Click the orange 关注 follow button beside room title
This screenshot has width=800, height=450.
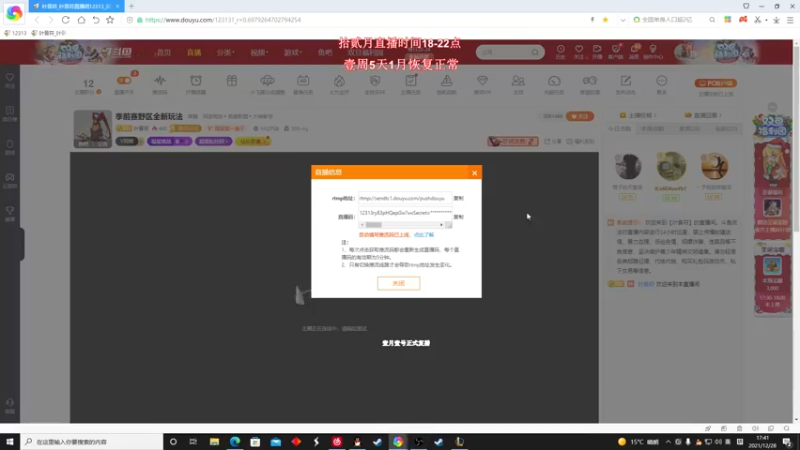click(580, 116)
